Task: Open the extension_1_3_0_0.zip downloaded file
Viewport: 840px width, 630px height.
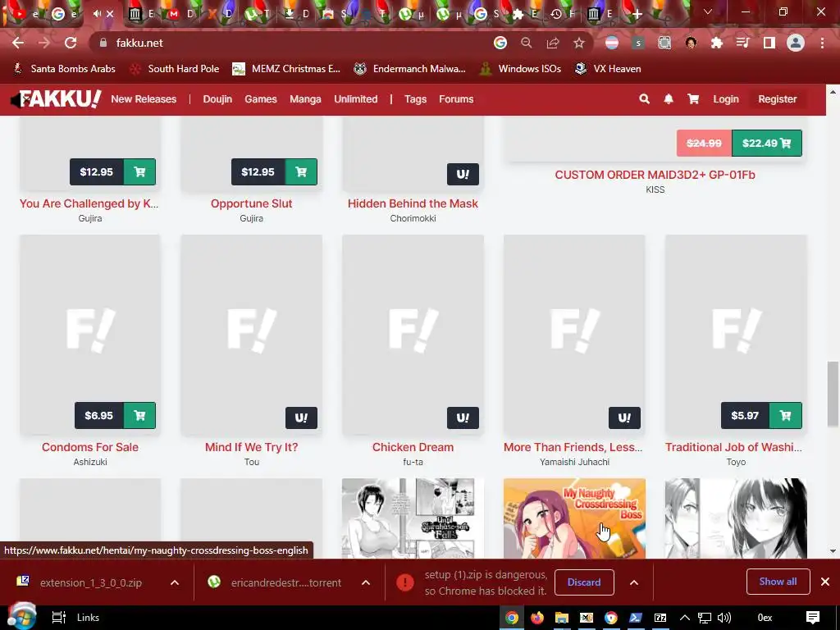Action: (90, 582)
